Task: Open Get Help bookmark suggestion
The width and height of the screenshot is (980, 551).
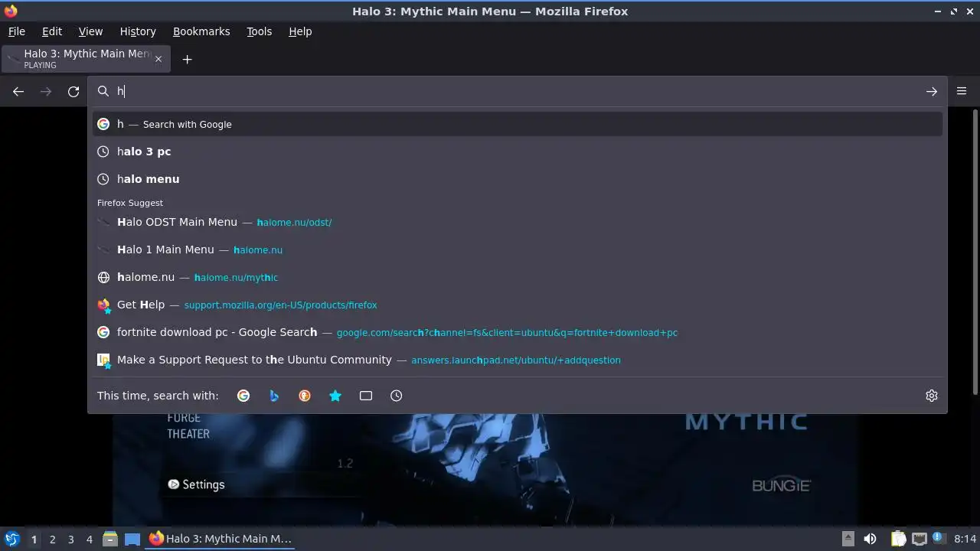Action: coord(518,305)
